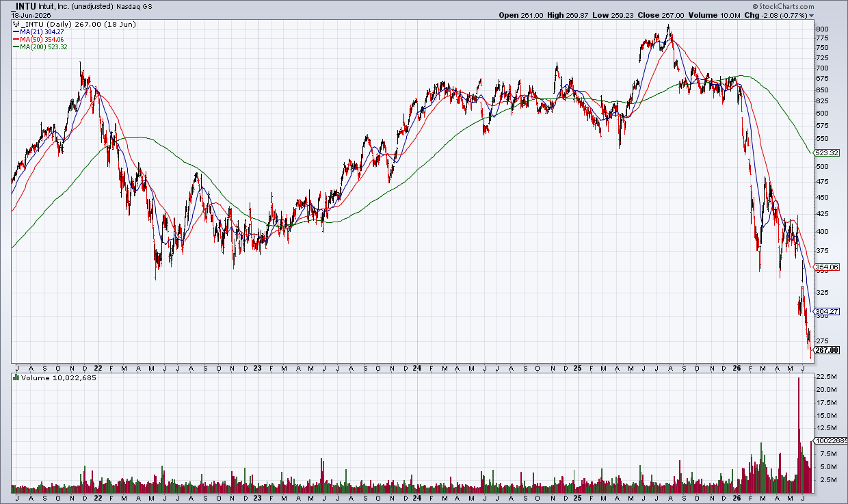Click the '25' year label on time axis
The width and height of the screenshot is (848, 504).
[x=576, y=367]
